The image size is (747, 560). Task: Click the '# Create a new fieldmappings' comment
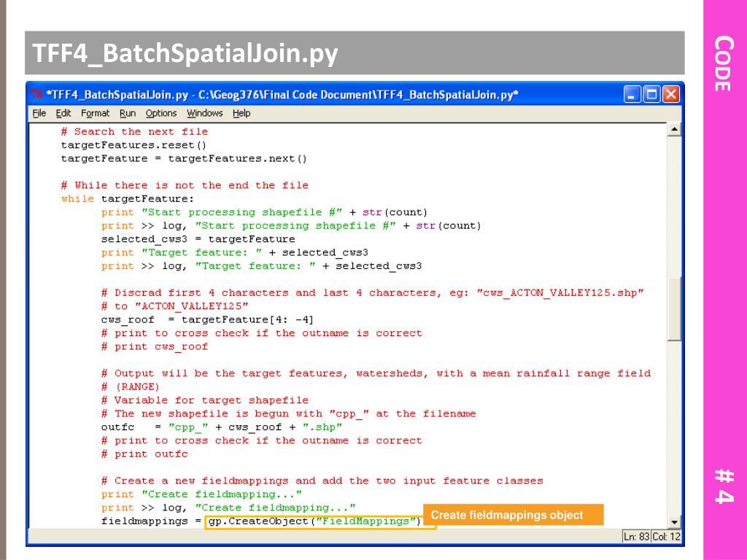pyautogui.click(x=322, y=481)
